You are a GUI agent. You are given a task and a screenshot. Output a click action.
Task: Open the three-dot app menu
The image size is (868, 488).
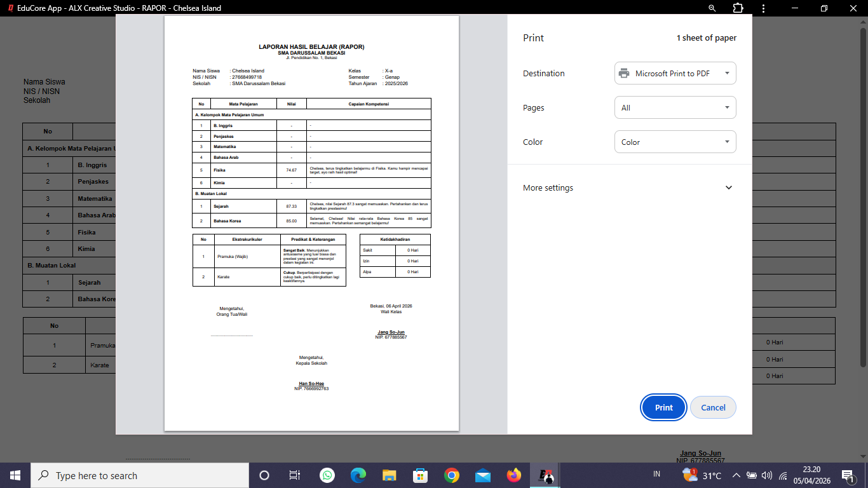763,8
